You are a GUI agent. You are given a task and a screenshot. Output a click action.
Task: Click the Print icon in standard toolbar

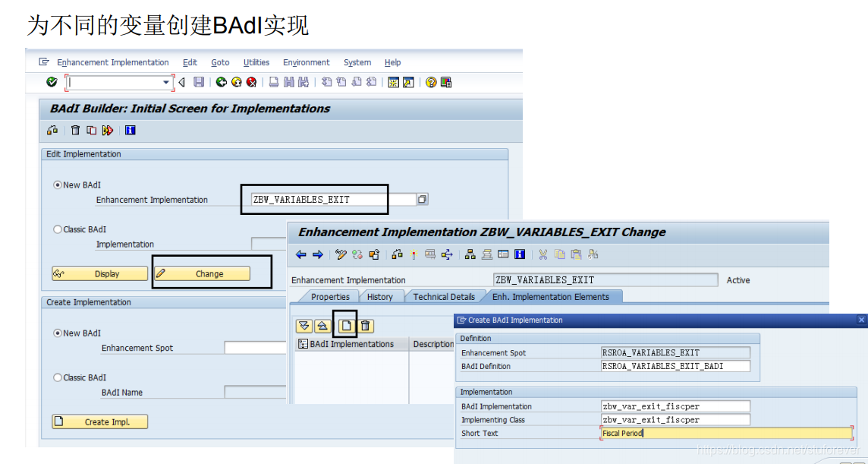(x=273, y=82)
